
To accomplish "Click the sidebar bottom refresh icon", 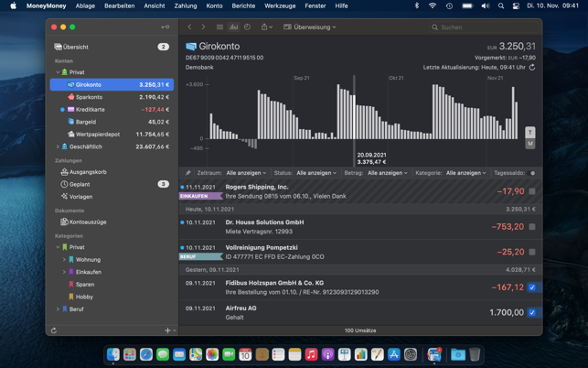I will [x=54, y=330].
